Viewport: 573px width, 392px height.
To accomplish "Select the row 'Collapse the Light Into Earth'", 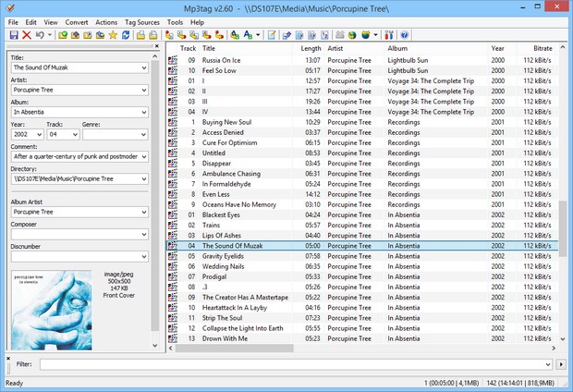I will [362, 328].
